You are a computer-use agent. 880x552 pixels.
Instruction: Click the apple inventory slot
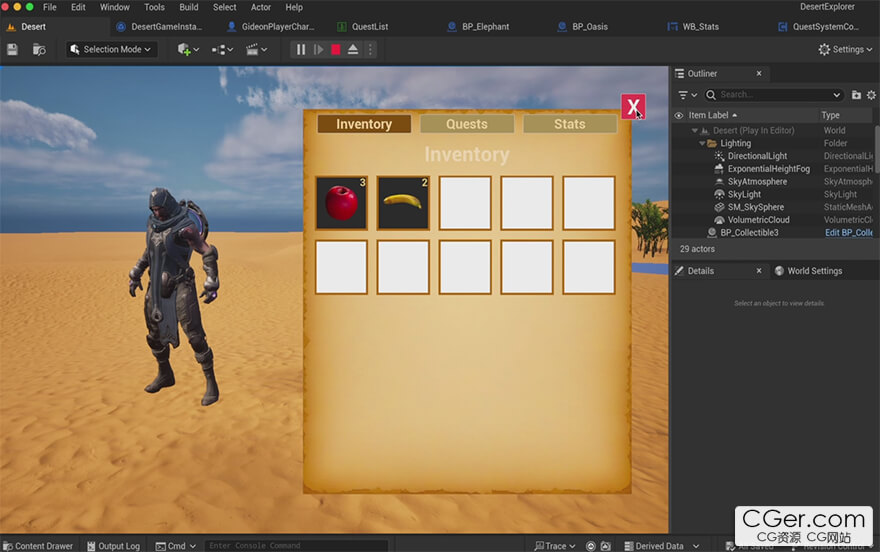(x=341, y=203)
